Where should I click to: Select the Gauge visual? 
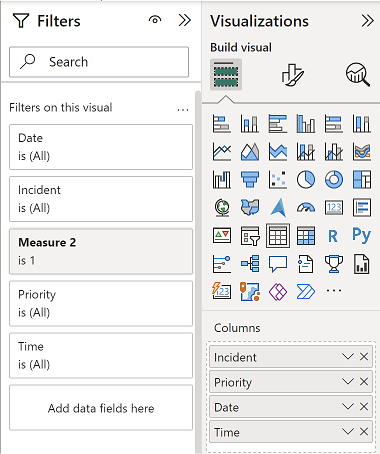point(306,207)
